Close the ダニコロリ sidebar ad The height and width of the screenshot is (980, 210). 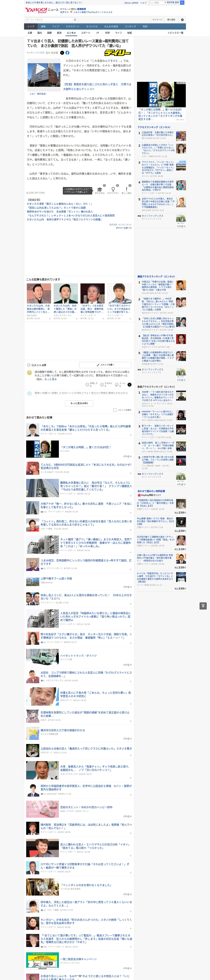[x=184, y=83]
